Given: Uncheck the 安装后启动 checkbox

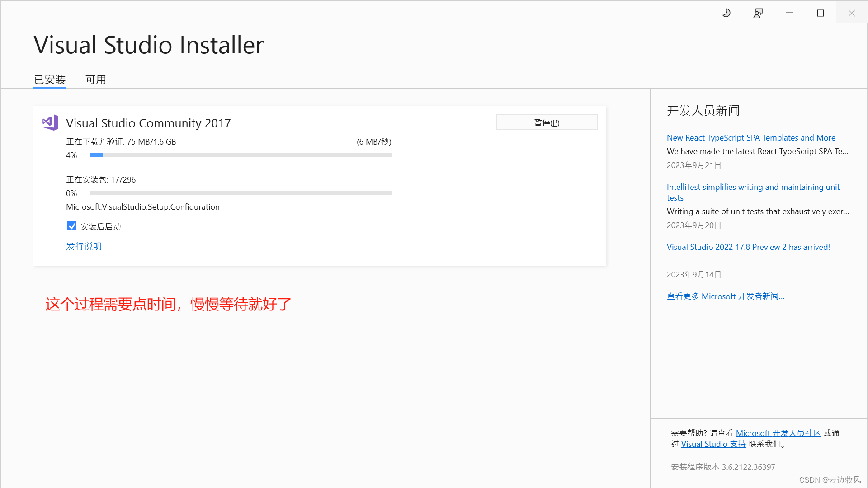Looking at the screenshot, I should [71, 226].
